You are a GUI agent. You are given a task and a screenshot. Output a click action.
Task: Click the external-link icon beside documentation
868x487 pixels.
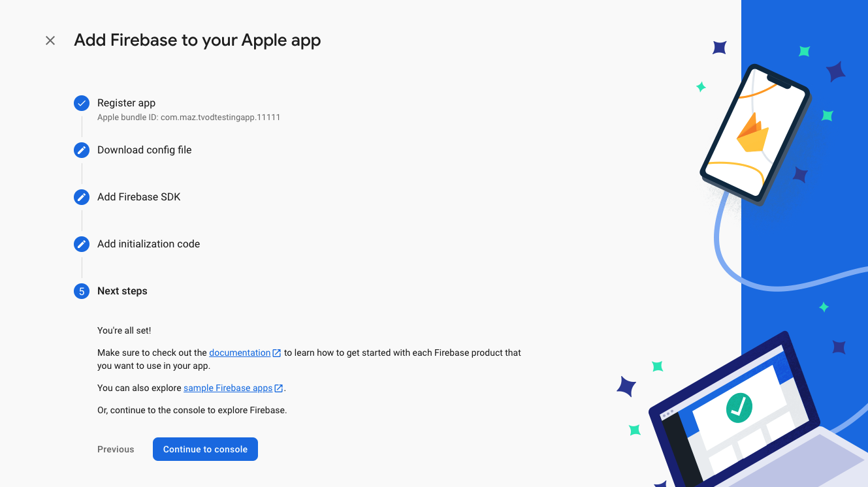click(277, 353)
